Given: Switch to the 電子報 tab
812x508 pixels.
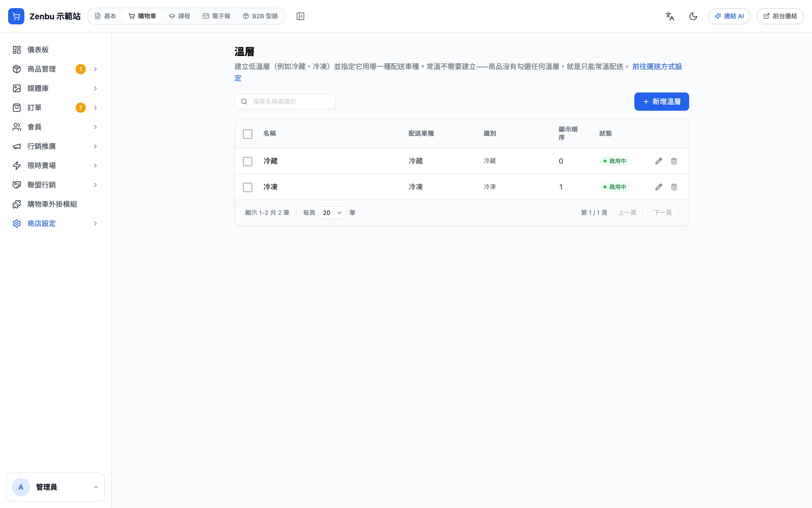Looking at the screenshot, I should [216, 16].
